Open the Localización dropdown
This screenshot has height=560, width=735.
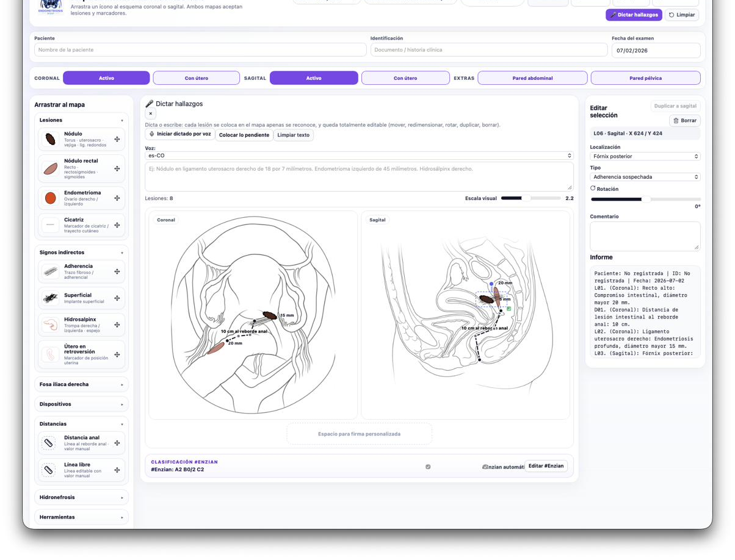(645, 156)
